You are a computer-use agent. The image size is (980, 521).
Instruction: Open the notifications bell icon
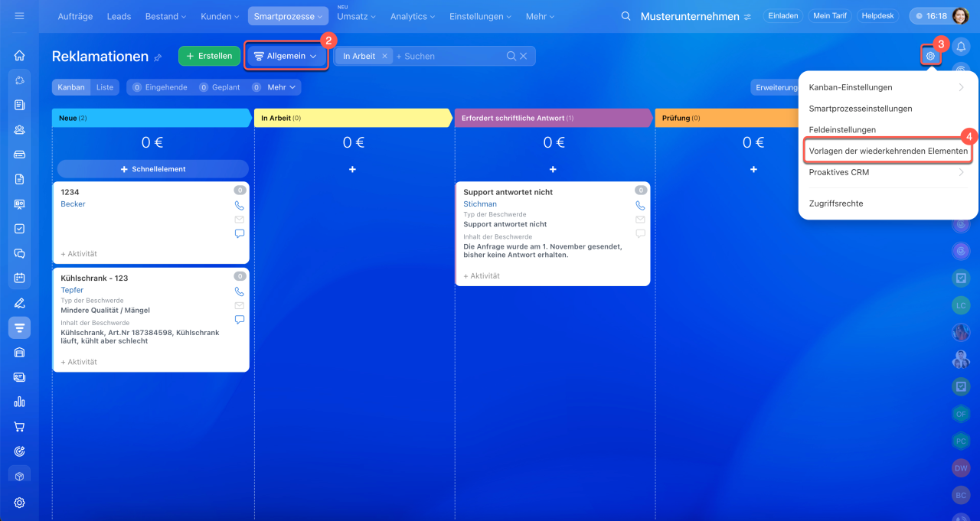click(x=961, y=47)
